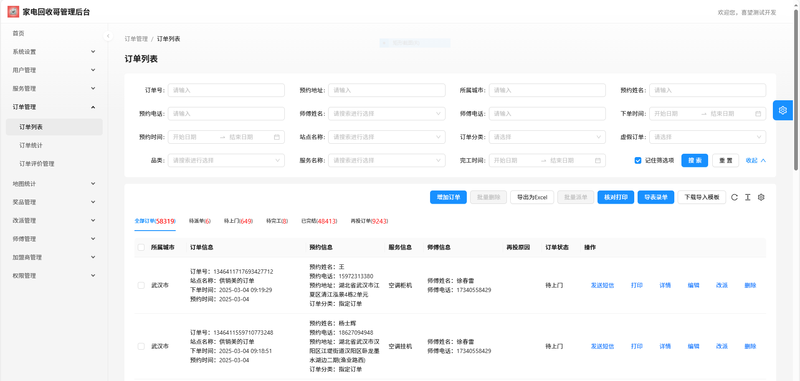Open calendar icon in 完工时间 date range

[597, 160]
